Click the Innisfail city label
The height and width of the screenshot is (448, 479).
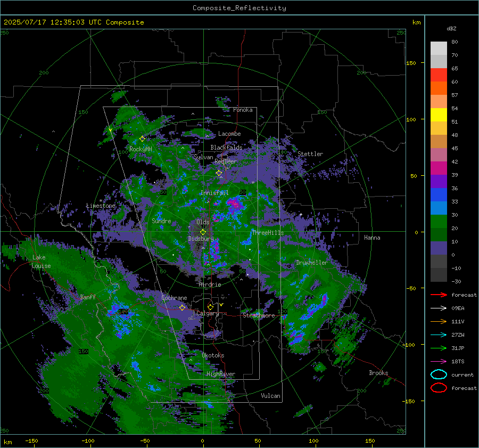(214, 193)
